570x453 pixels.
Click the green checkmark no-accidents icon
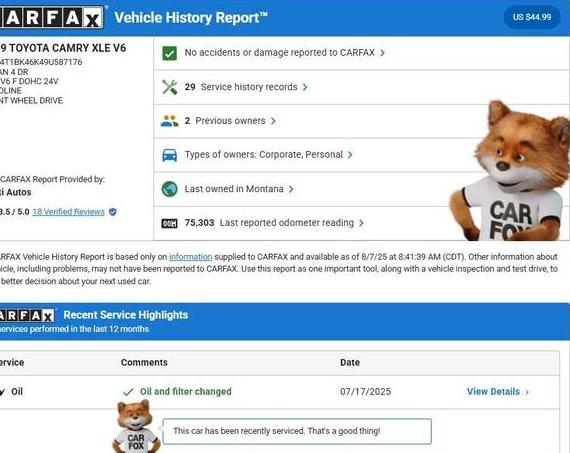tap(169, 53)
